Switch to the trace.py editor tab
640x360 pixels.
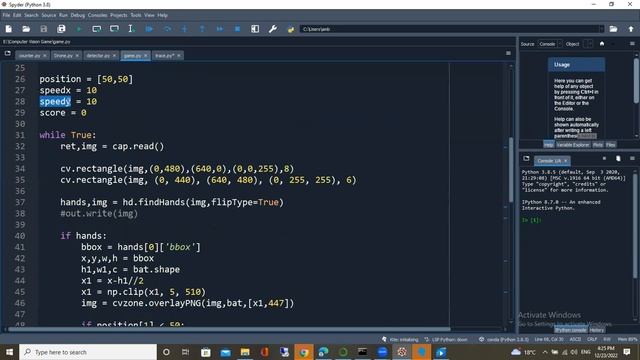pos(167,56)
